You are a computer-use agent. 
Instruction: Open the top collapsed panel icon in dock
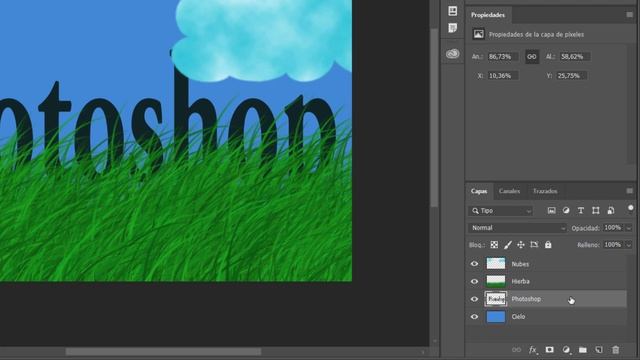(452, 11)
